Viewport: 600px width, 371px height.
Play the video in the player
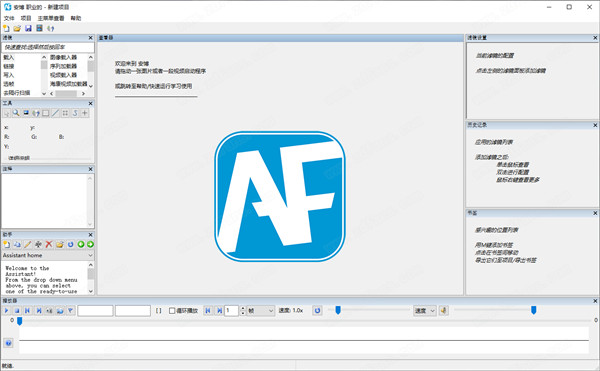coord(7,311)
